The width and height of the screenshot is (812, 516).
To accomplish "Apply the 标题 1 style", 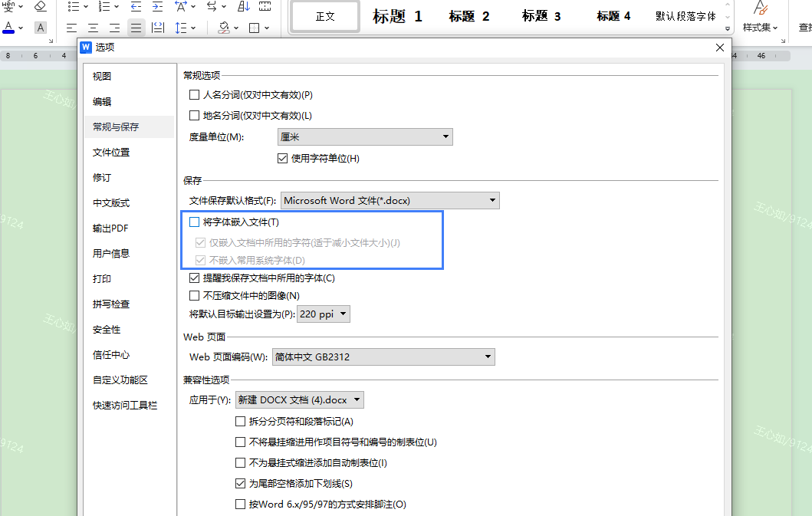I will click(x=397, y=16).
